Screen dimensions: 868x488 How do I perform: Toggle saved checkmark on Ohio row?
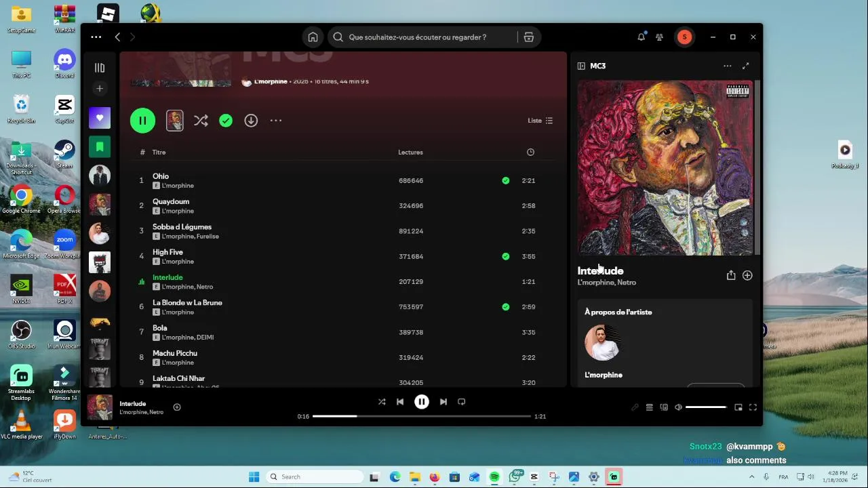[505, 181]
